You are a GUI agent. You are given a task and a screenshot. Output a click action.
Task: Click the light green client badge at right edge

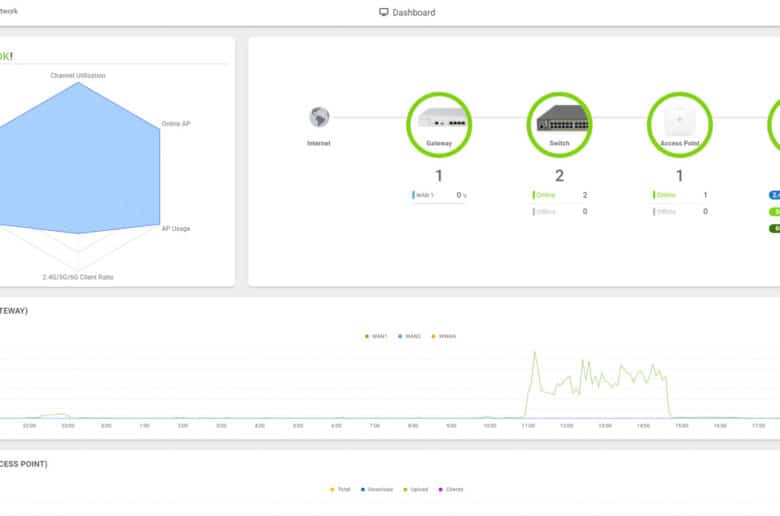click(x=775, y=212)
